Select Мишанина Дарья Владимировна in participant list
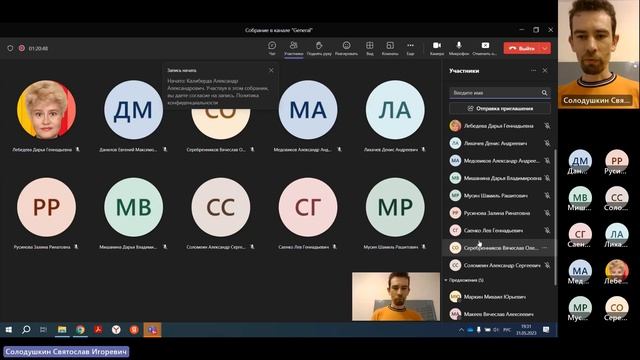 (x=500, y=178)
